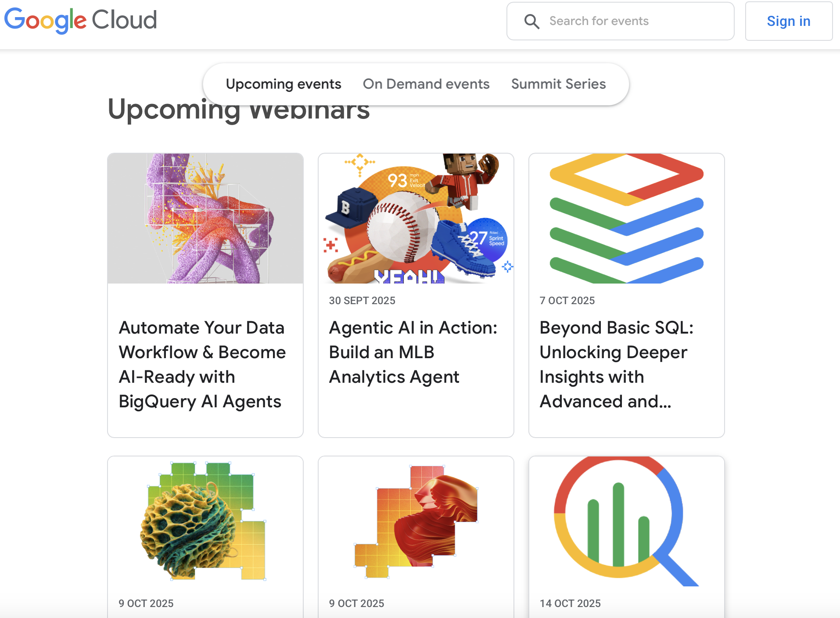Open the On Demand events tab

426,84
